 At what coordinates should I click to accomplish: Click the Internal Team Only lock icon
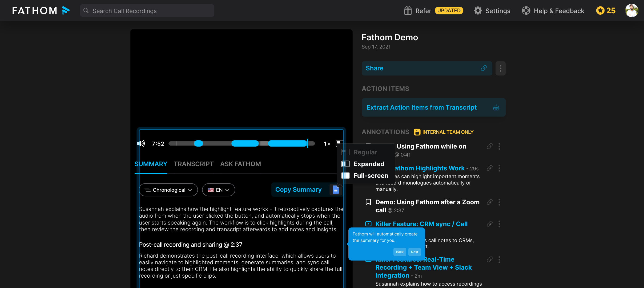point(417,132)
